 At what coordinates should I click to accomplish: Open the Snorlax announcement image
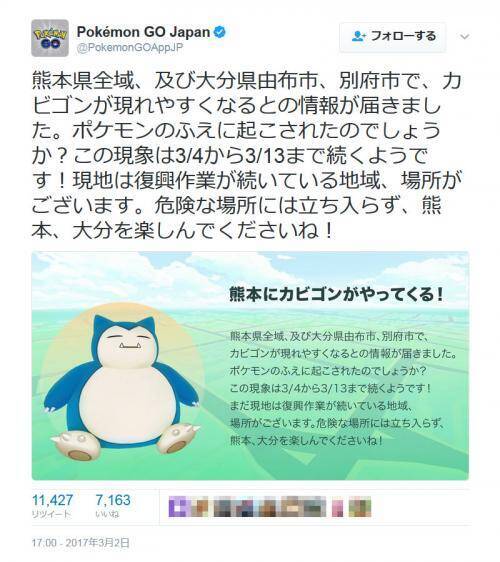tap(250, 366)
